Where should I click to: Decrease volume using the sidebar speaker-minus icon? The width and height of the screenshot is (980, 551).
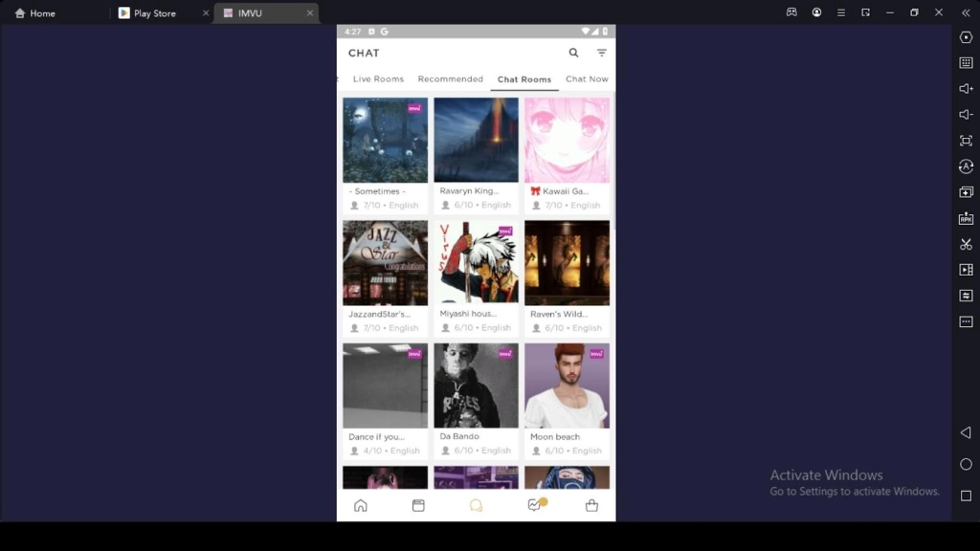[966, 115]
